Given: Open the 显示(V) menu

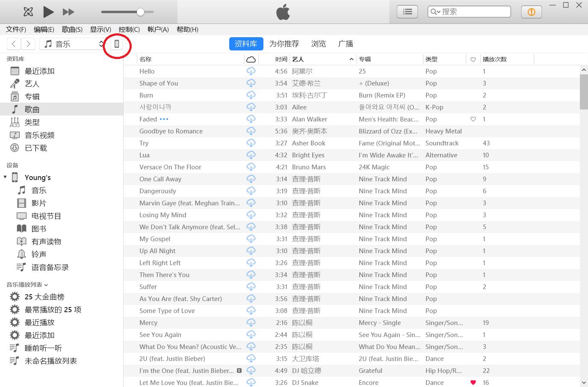Looking at the screenshot, I should click(x=100, y=30).
